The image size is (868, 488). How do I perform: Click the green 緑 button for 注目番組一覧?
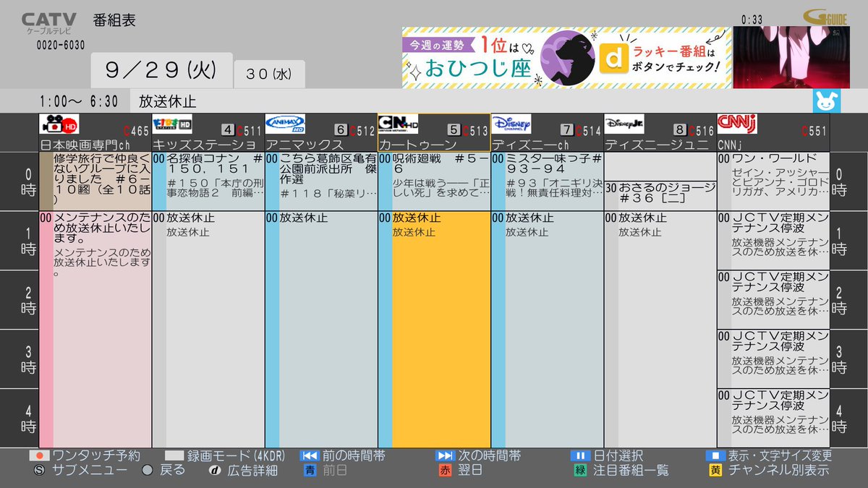click(580, 471)
